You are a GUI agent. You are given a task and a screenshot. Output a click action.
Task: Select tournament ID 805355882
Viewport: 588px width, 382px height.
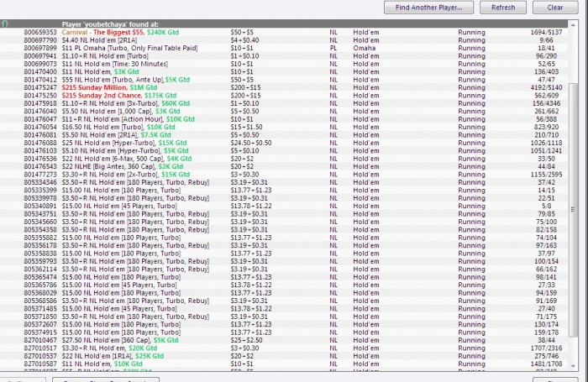(284, 238)
